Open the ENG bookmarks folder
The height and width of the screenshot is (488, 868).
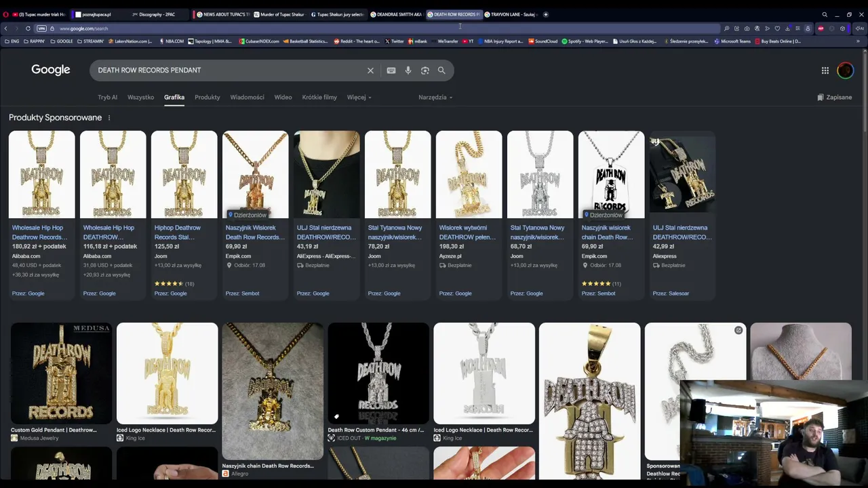click(x=12, y=41)
